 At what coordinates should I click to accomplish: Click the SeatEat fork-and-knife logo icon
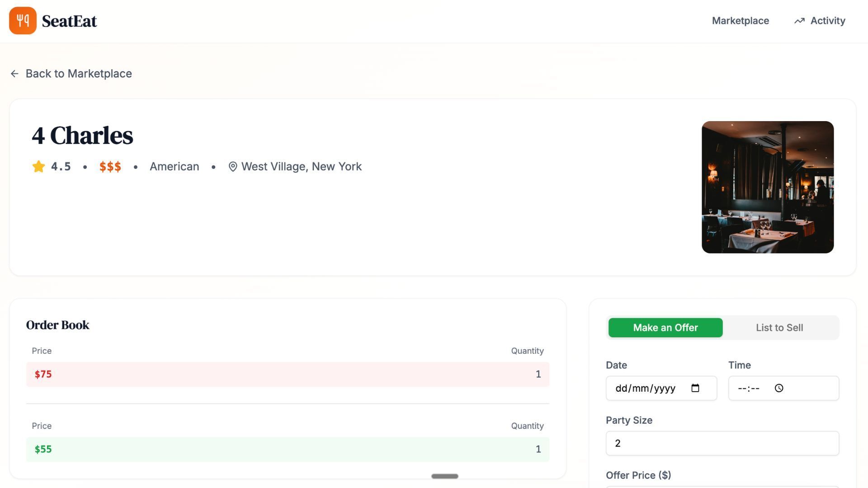coord(23,21)
